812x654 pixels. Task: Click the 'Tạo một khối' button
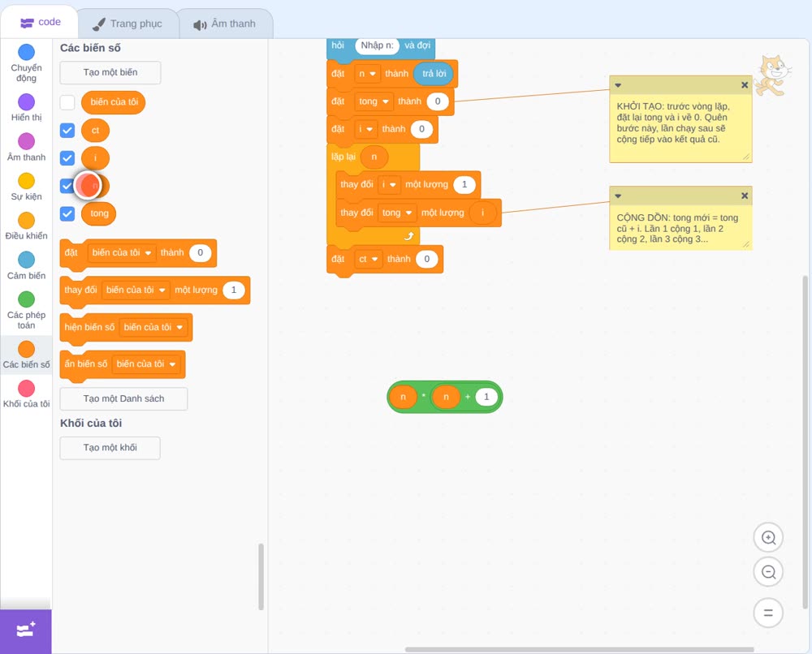click(x=110, y=448)
